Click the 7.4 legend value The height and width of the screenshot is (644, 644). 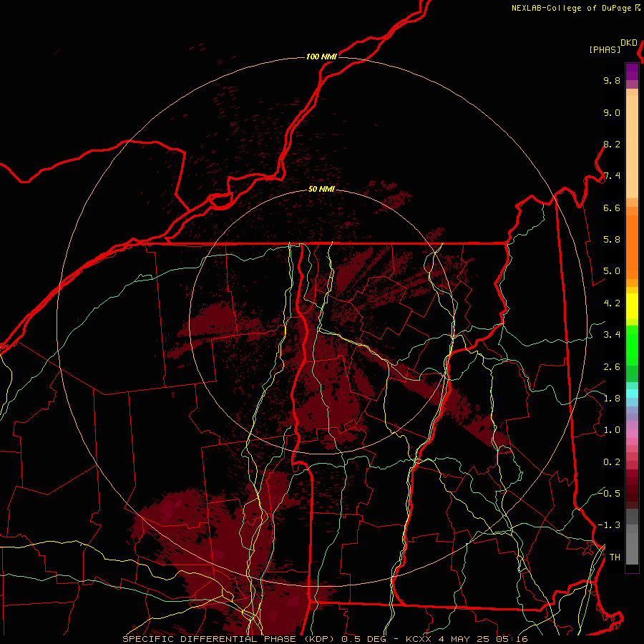612,176
